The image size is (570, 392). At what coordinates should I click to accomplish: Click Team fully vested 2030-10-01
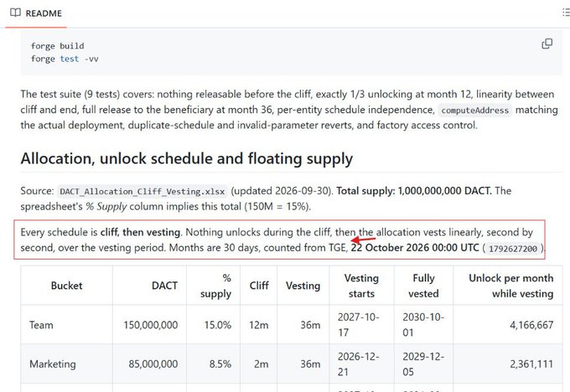[x=423, y=325]
